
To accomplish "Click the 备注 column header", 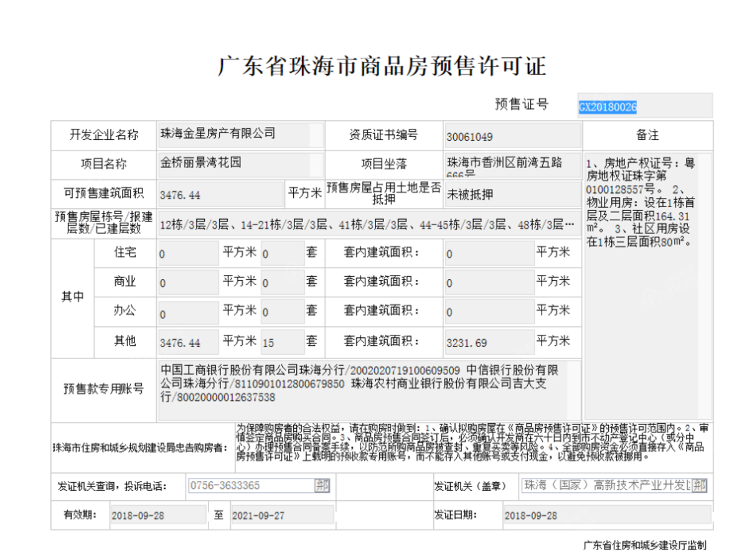I will (647, 135).
